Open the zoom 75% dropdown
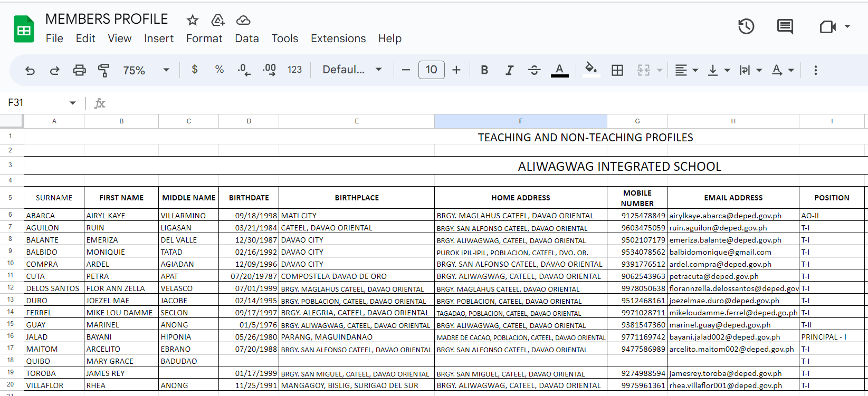 (x=146, y=70)
